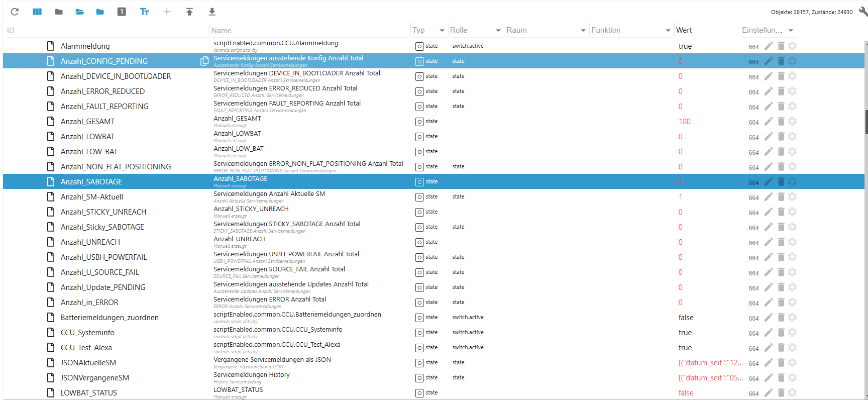This screenshot has width=868, height=400.
Task: Select the JSONVergangeneSM object
Action: click(433, 378)
